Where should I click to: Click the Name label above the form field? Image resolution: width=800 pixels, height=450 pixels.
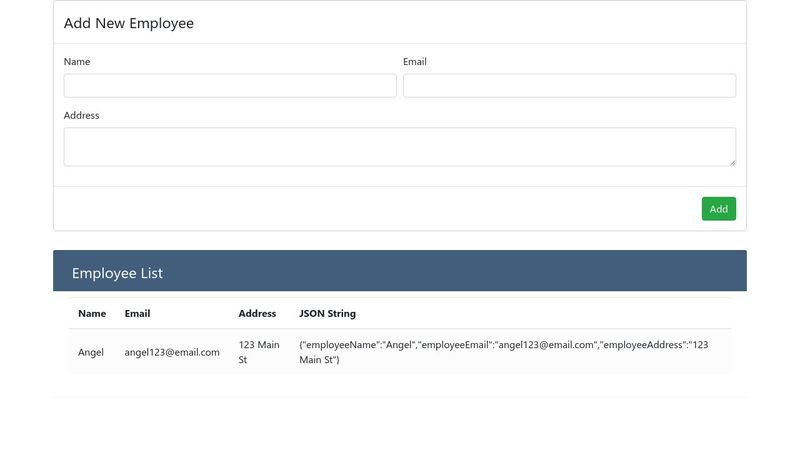point(77,62)
